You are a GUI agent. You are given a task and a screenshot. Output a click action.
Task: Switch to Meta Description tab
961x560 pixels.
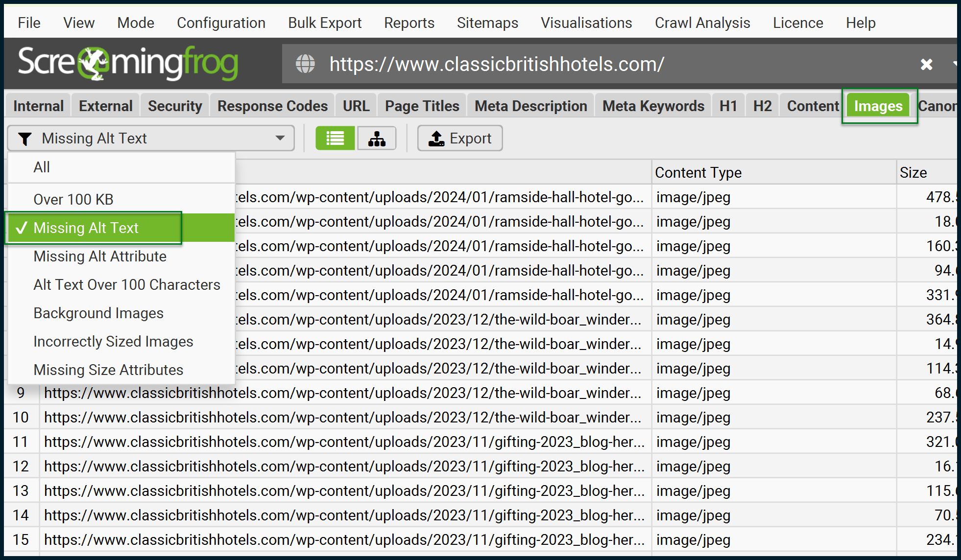(529, 105)
